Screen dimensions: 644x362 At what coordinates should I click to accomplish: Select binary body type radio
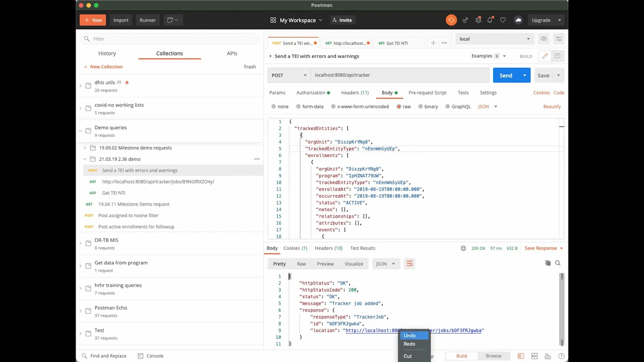tap(420, 107)
